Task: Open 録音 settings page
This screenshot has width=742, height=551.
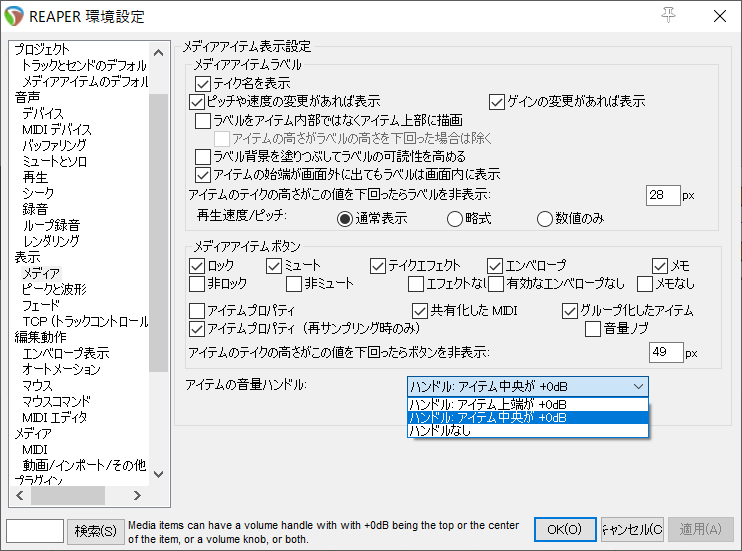Action: click(x=35, y=209)
